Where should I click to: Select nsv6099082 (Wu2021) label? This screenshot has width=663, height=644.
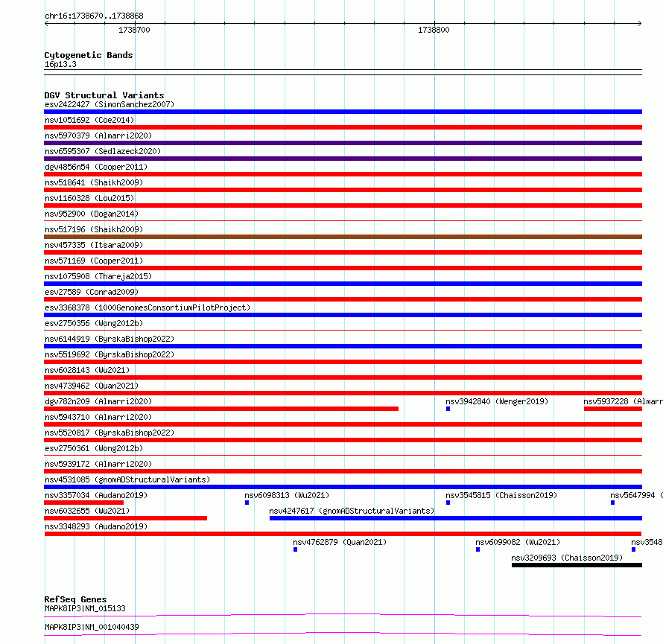pyautogui.click(x=518, y=542)
